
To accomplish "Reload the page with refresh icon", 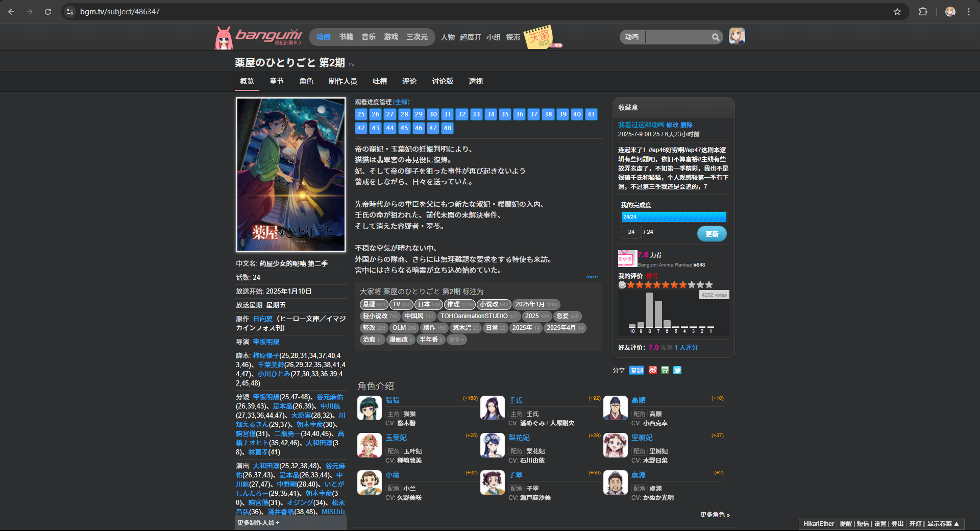I will tap(48, 11).
